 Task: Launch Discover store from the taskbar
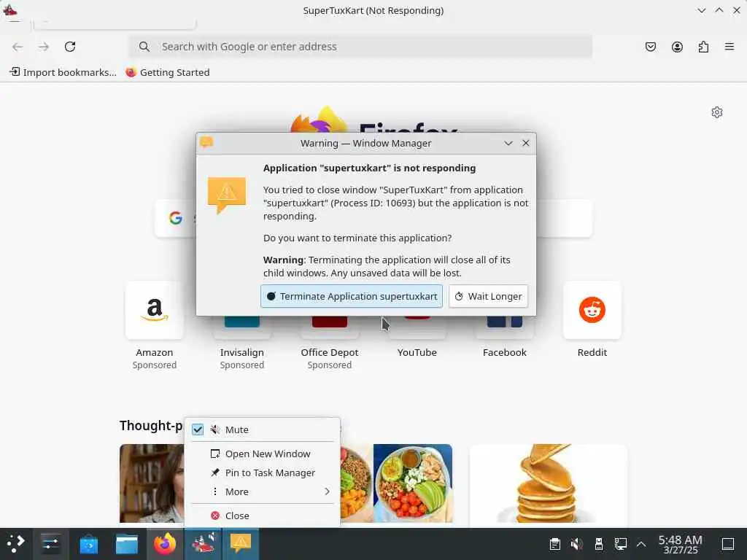(x=88, y=543)
